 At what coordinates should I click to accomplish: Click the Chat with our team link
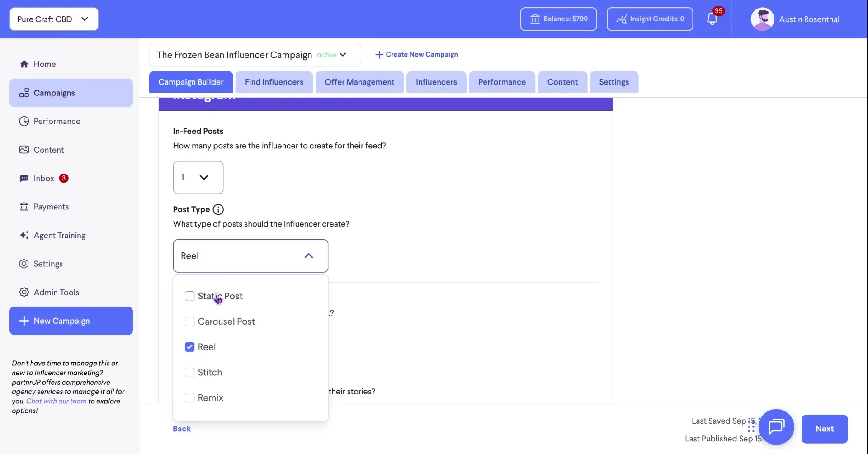pyautogui.click(x=56, y=401)
